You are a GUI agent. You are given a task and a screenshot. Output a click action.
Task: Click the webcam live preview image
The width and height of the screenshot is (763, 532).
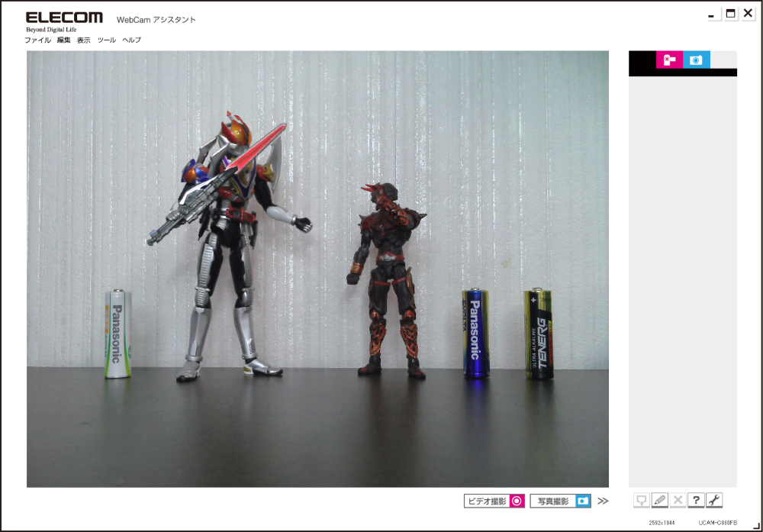(x=317, y=269)
